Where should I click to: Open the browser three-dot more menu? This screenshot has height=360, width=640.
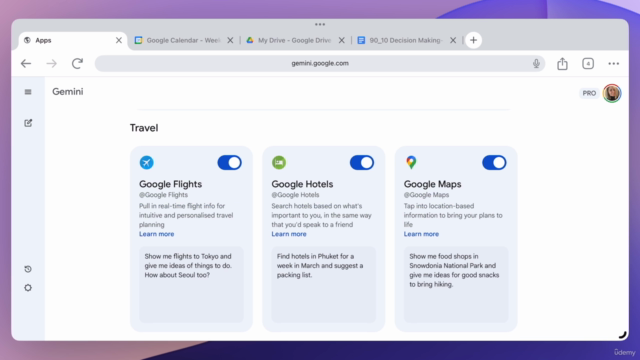coord(613,63)
